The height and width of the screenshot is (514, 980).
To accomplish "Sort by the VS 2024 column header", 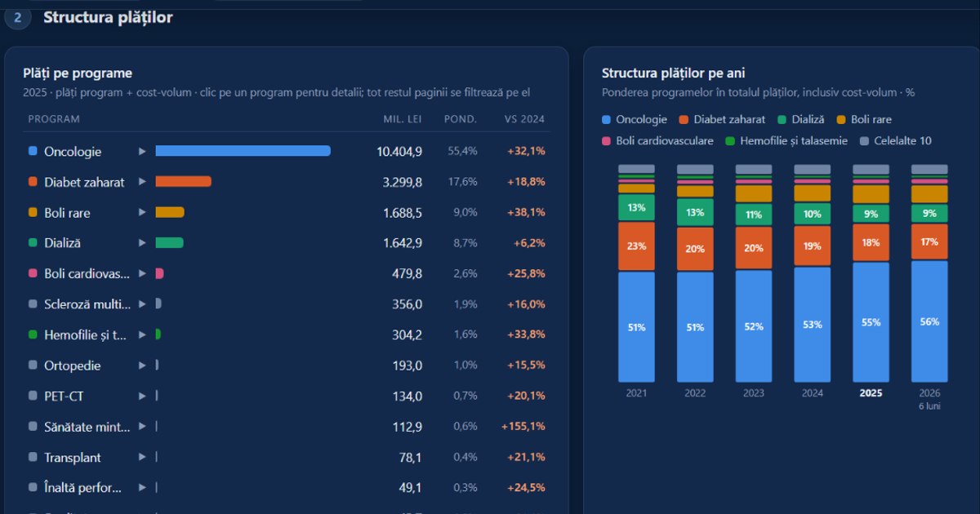I will pyautogui.click(x=524, y=119).
